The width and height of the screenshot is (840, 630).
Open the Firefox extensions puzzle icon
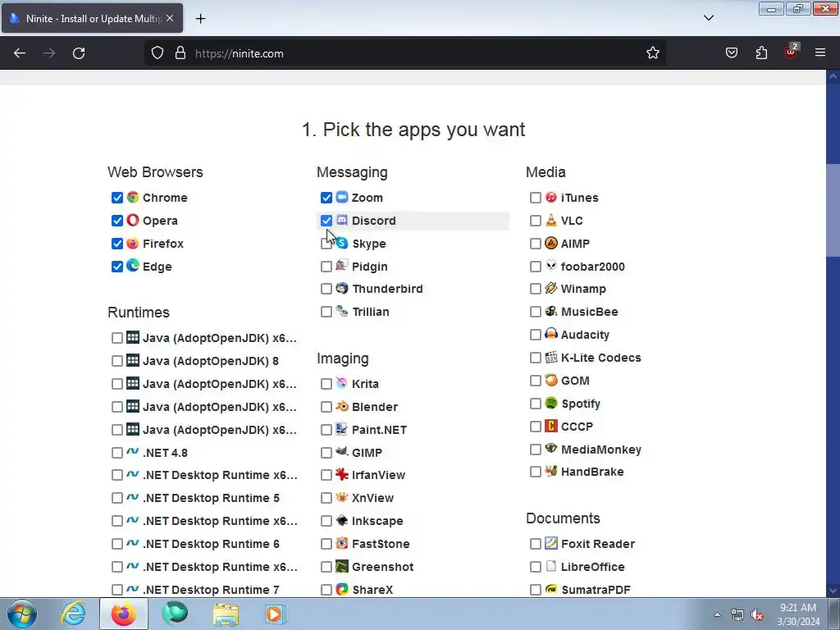click(x=761, y=53)
